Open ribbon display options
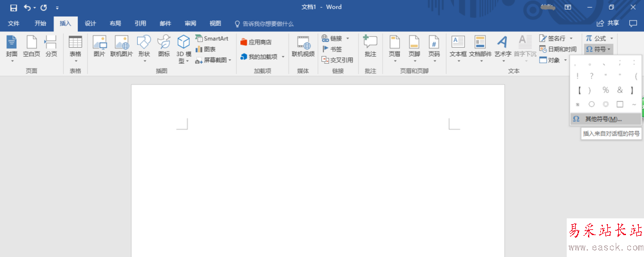This screenshot has height=257, width=644. (x=567, y=7)
